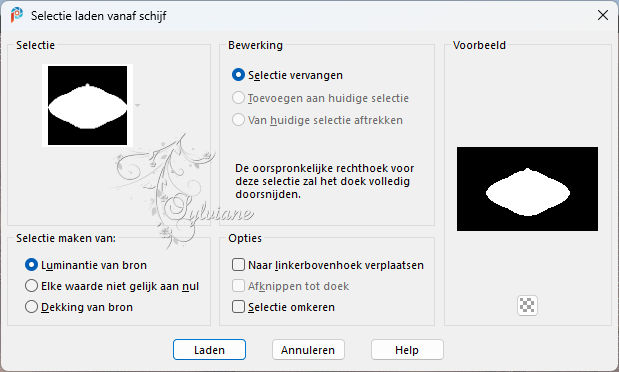This screenshot has width=619, height=372.
Task: Click the Laden button
Action: point(209,349)
